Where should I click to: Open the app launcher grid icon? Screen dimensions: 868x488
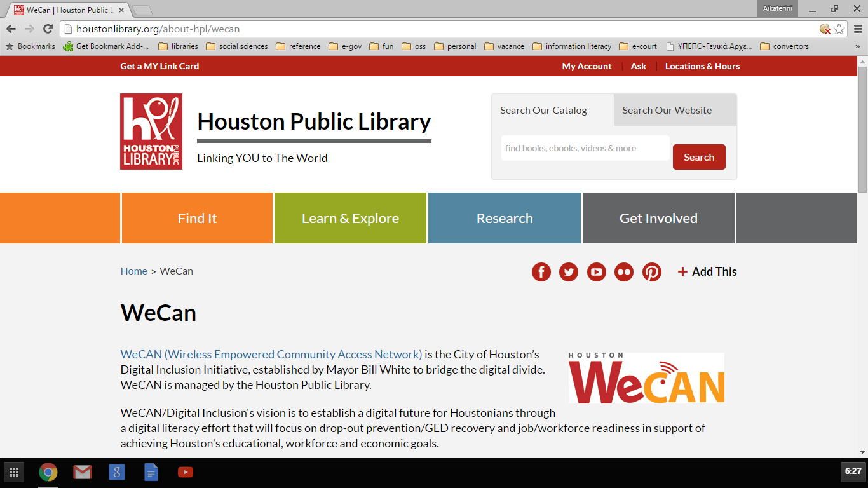pyautogui.click(x=13, y=472)
